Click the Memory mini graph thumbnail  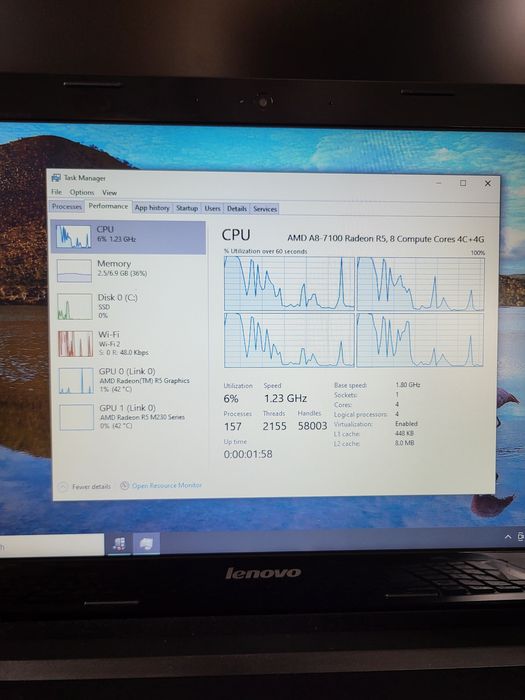tap(75, 271)
